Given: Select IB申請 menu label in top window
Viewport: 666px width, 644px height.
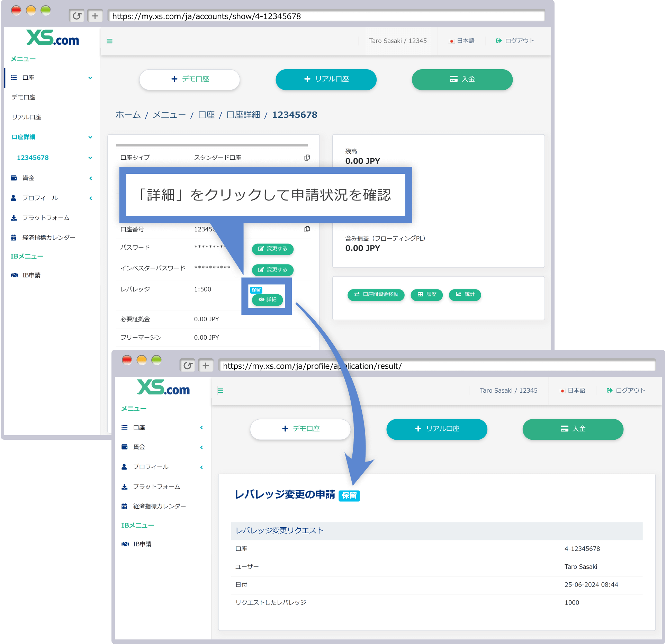Looking at the screenshot, I should (x=31, y=275).
